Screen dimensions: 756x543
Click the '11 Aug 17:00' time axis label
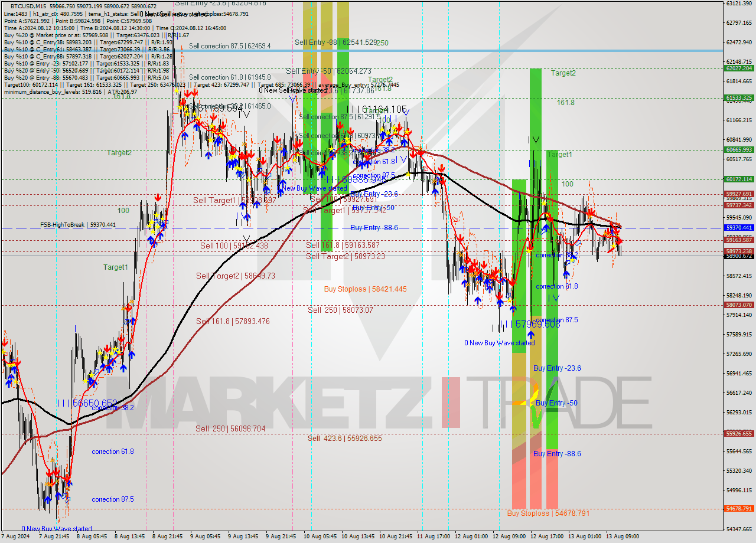click(x=434, y=537)
